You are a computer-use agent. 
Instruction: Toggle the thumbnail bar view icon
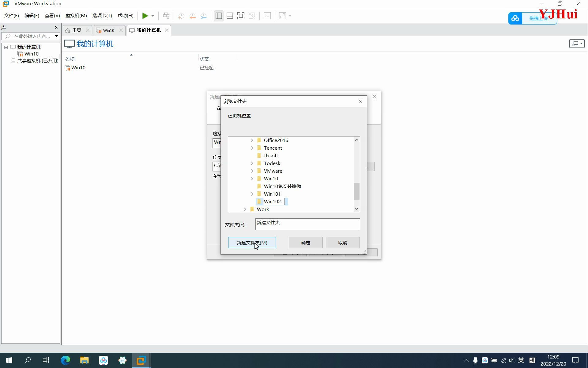point(230,16)
